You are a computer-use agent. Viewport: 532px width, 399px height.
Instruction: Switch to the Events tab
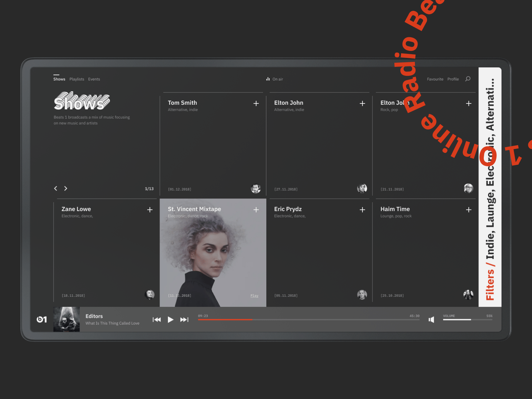click(94, 79)
